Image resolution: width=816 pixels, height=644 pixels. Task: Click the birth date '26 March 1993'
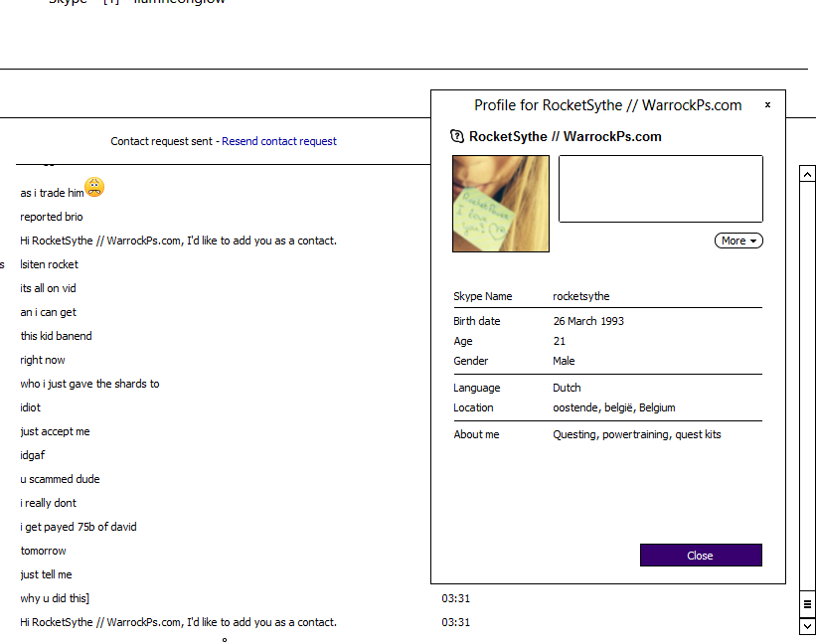click(588, 321)
